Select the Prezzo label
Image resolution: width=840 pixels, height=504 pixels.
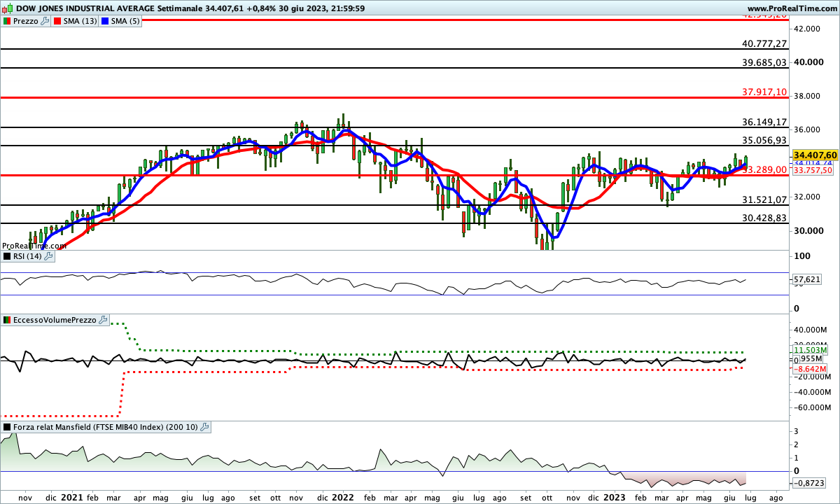(x=26, y=22)
